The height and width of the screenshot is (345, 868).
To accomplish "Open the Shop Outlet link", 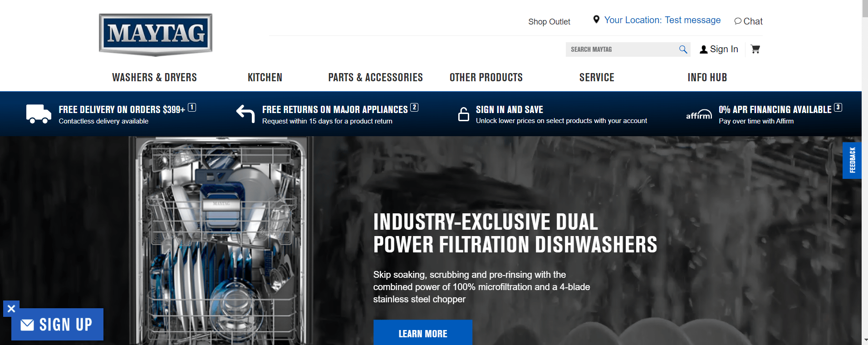I will tap(549, 22).
